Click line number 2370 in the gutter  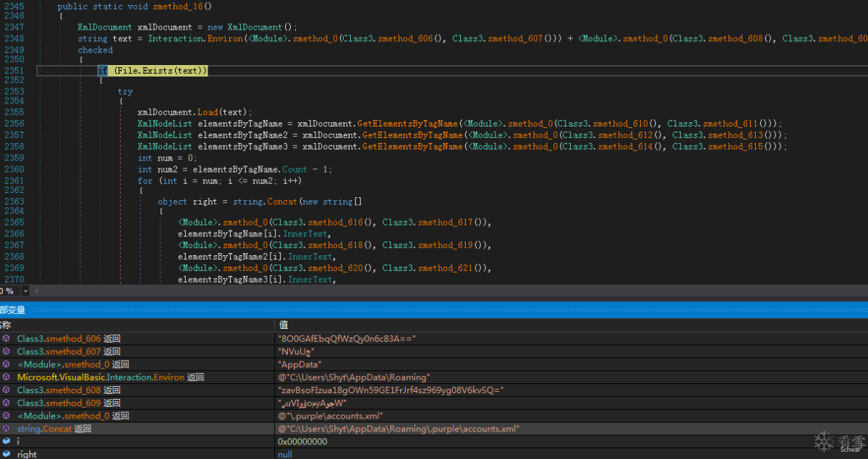pos(14,280)
